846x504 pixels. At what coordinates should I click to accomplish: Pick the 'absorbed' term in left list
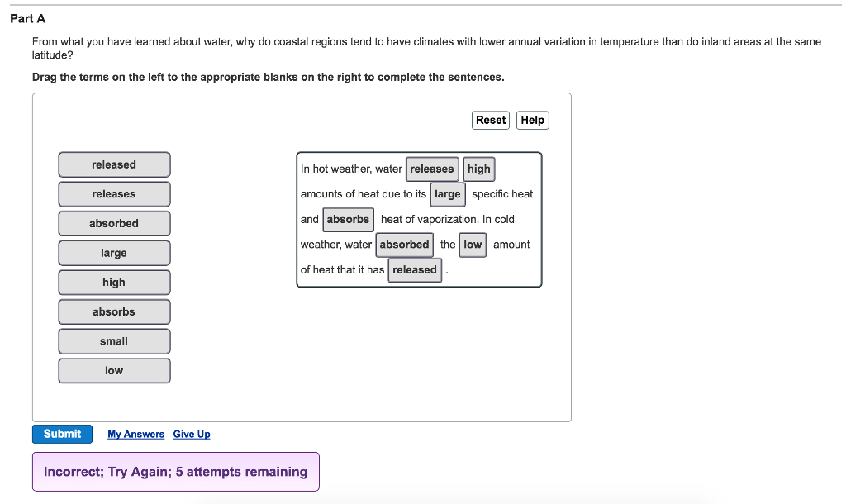(x=114, y=223)
